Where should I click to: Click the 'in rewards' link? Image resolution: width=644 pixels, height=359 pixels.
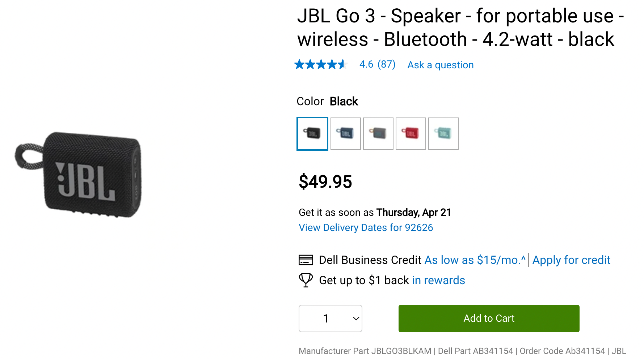click(438, 280)
